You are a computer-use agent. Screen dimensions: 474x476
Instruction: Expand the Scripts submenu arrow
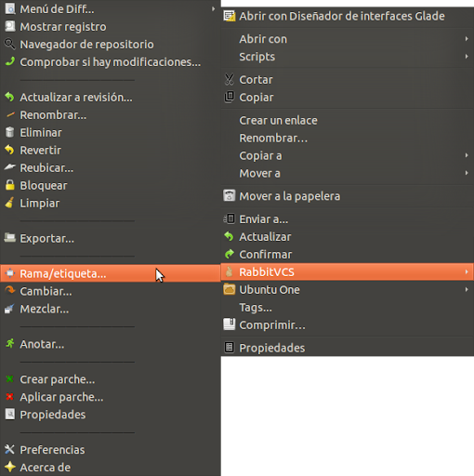[467, 57]
